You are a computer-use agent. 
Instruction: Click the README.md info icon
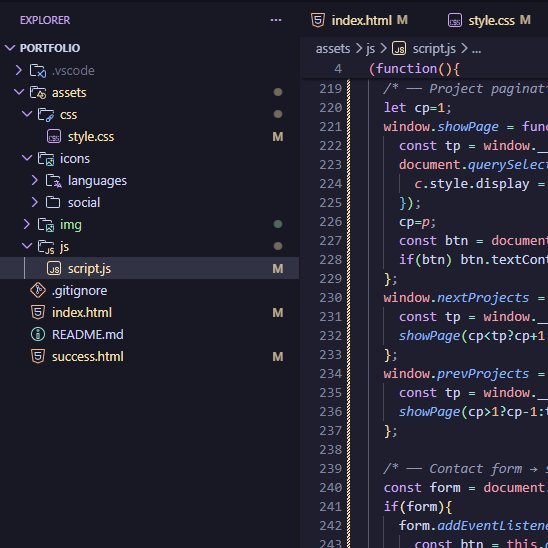pos(38,334)
